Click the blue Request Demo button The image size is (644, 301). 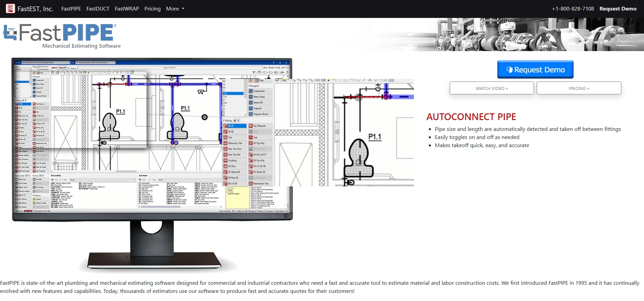pos(535,69)
